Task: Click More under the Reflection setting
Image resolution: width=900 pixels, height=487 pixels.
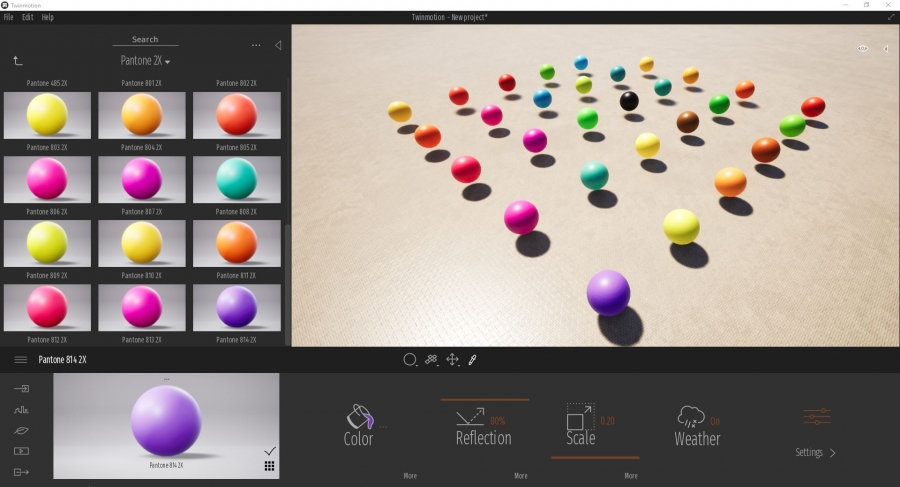Action: coord(520,476)
